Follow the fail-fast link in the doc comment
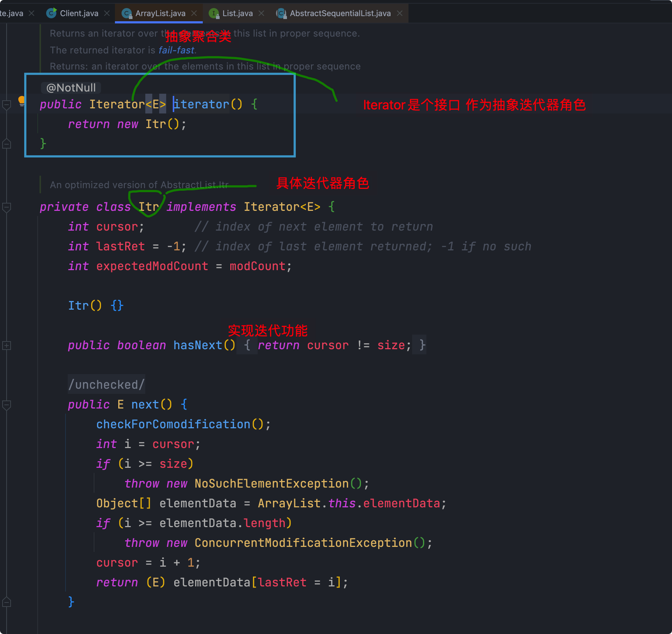Image resolution: width=672 pixels, height=634 pixels. click(x=176, y=50)
